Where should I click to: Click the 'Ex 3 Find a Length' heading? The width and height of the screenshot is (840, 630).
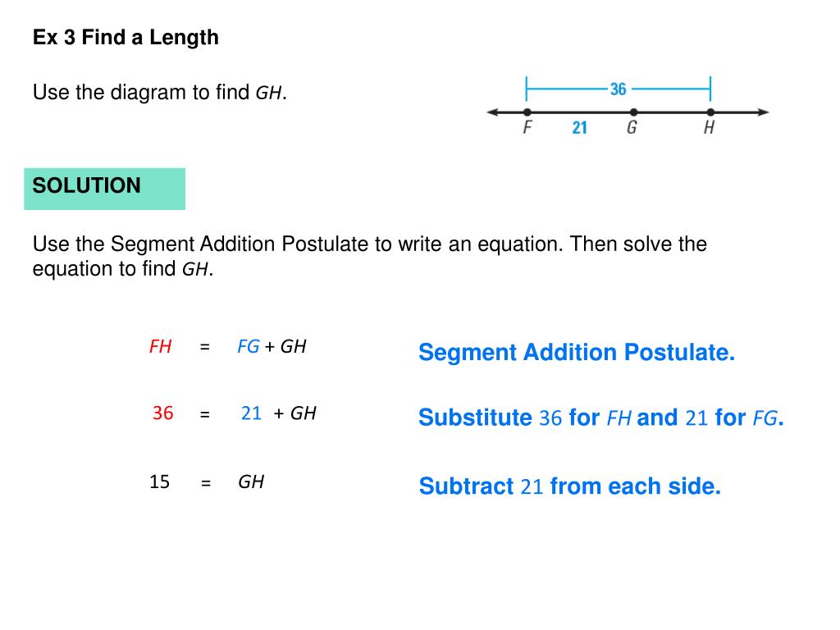[126, 38]
